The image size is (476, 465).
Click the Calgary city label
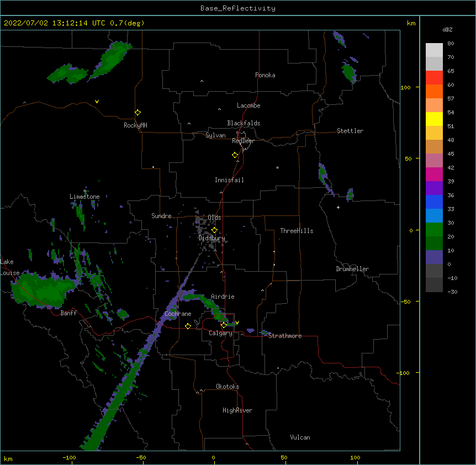coord(220,333)
